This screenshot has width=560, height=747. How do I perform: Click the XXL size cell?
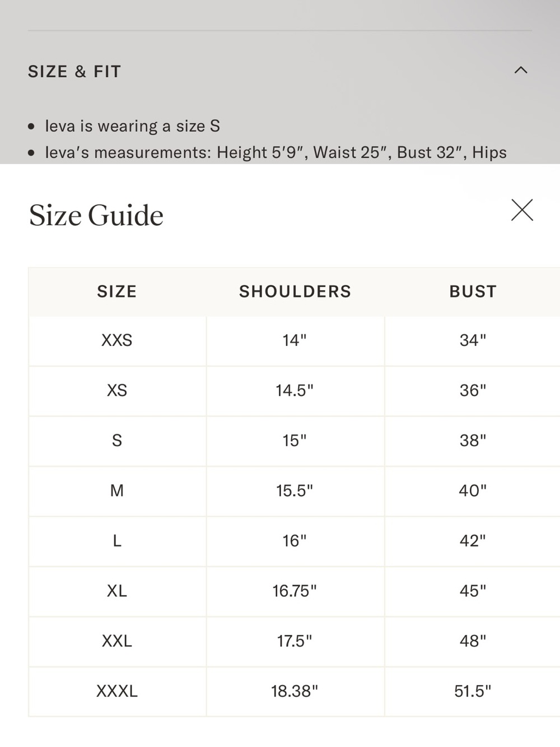point(117,641)
